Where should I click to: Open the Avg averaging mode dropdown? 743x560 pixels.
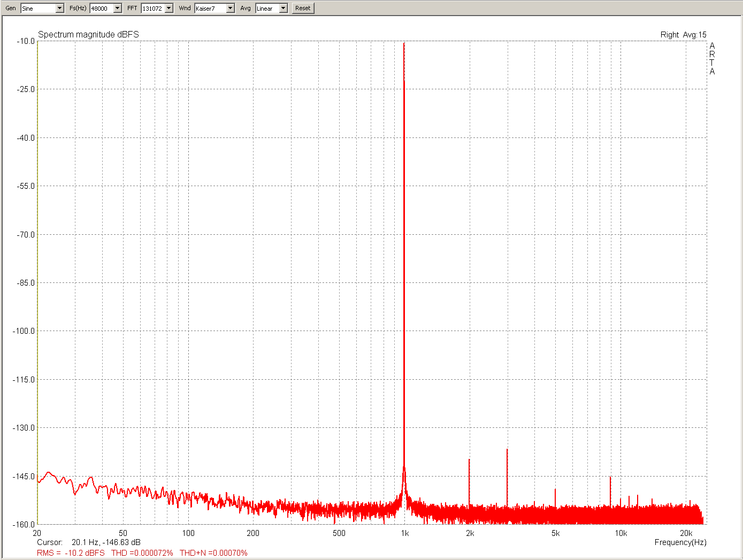click(x=283, y=8)
